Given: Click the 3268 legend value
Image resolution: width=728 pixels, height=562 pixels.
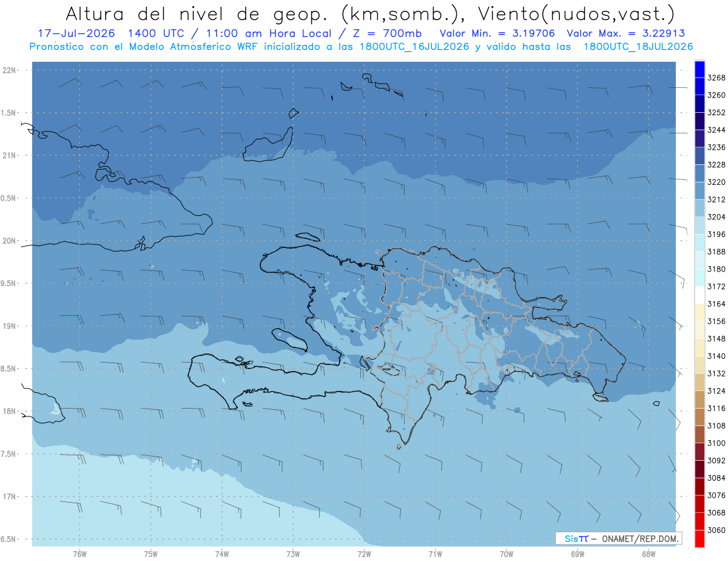Looking at the screenshot, I should point(716,78).
